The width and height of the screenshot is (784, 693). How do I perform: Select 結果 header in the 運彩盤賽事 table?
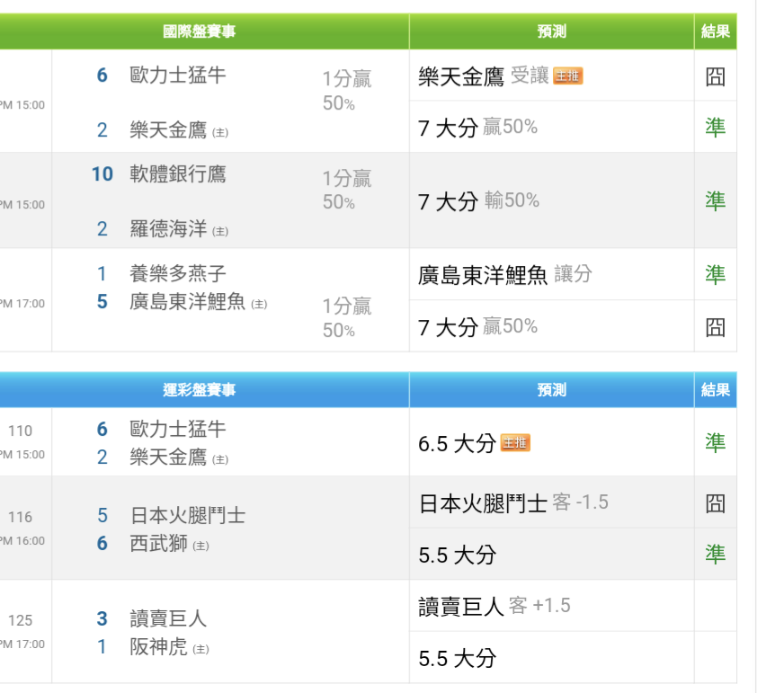[716, 389]
